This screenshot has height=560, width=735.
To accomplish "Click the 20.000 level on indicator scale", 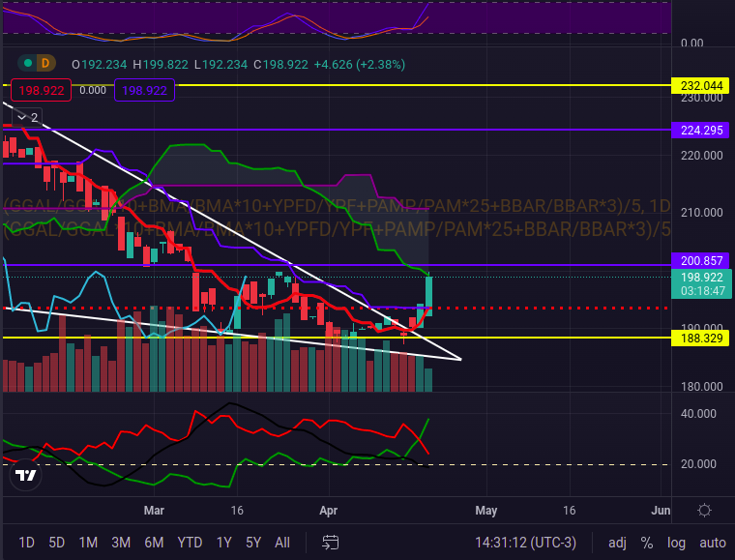I will (698, 464).
